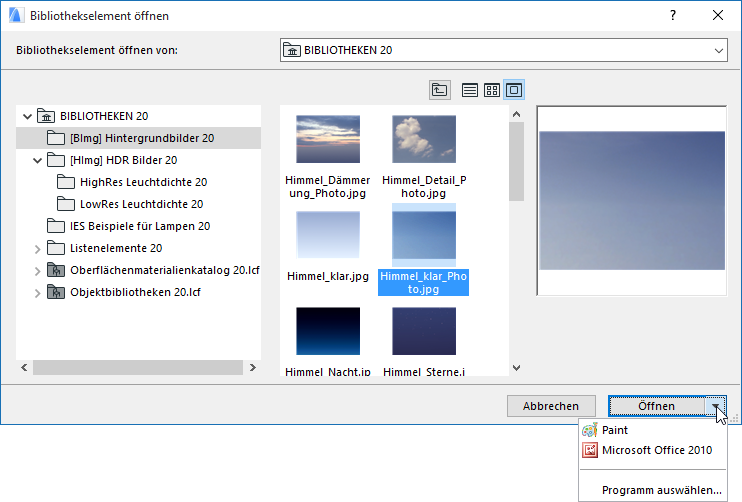
Task: Select the Himmel_Nacht thumbnail image
Action: pyautogui.click(x=328, y=331)
